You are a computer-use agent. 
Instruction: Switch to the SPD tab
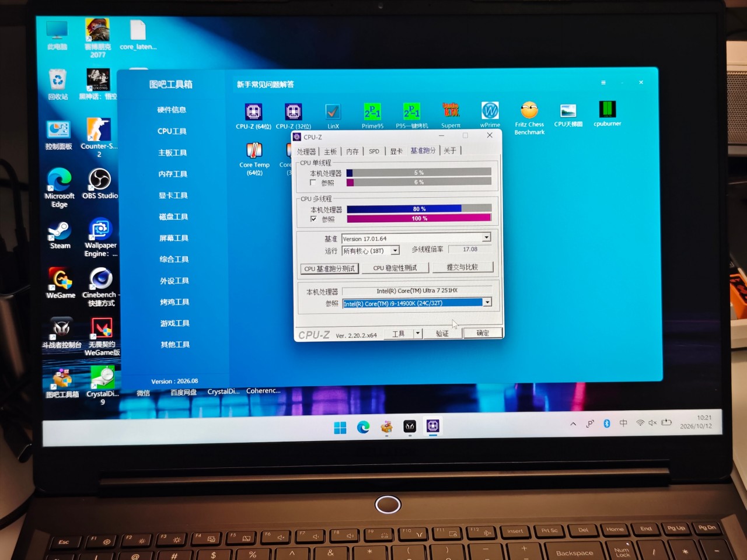pyautogui.click(x=374, y=151)
